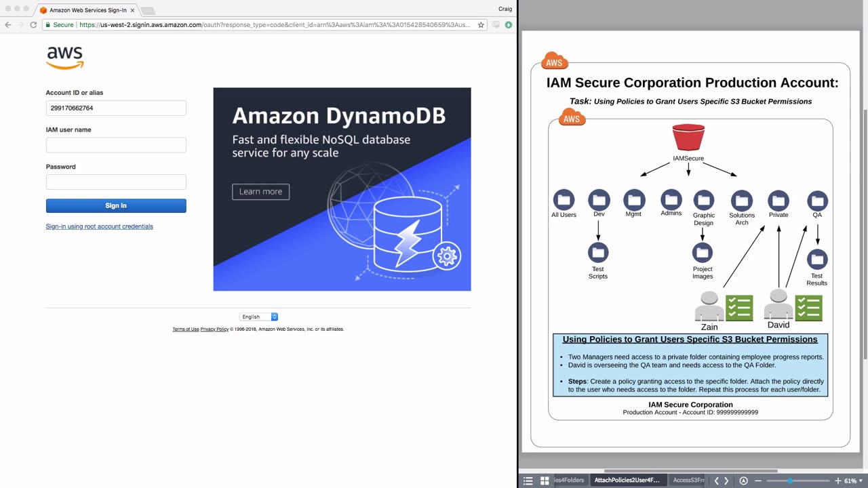Open a new browser tab
This screenshot has width=868, height=488.
point(147,11)
